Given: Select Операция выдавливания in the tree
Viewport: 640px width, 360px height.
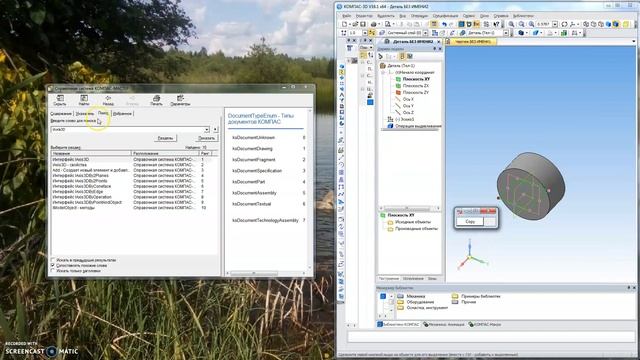Looking at the screenshot, I should tap(418, 126).
